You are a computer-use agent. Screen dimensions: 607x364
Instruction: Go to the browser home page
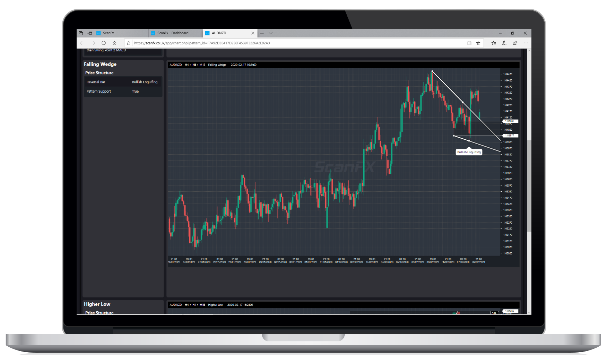114,43
